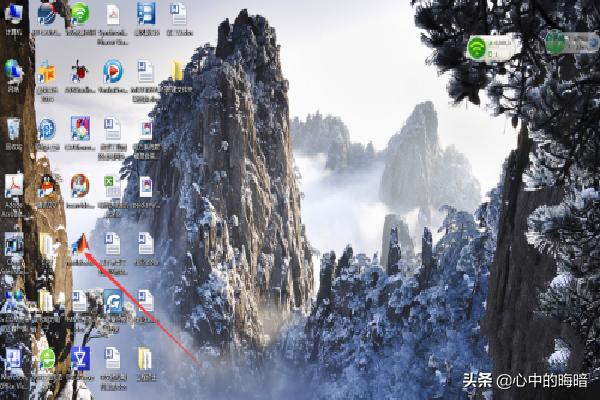Open the orange star-shaped application shortcut
Image resolution: width=600 pixels, height=400 pixels.
click(x=46, y=72)
